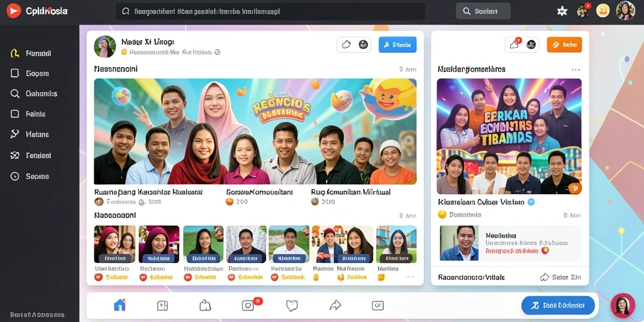Click the red heart under the maroon hijab thumbnail
The width and height of the screenshot is (644, 322).
click(x=143, y=277)
